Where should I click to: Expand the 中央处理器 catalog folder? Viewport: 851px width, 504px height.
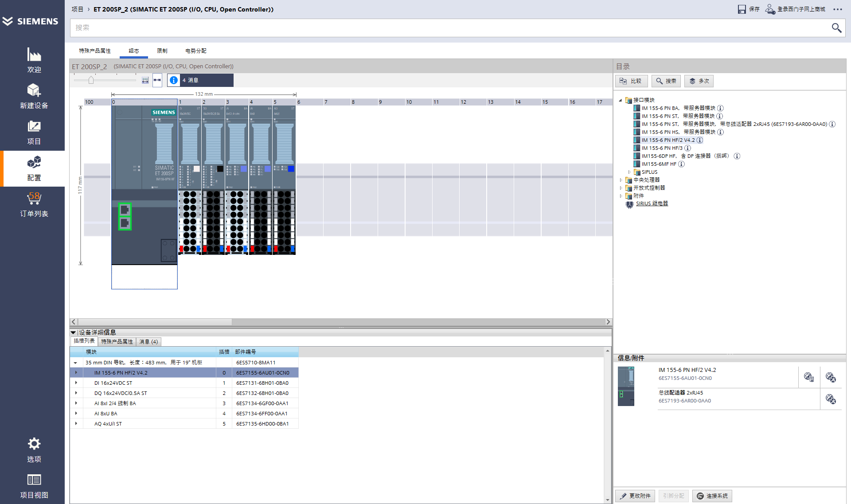click(x=621, y=180)
